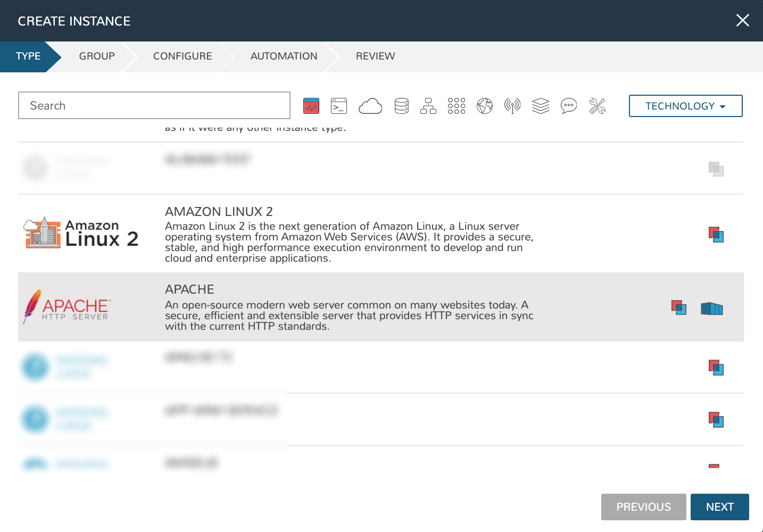The height and width of the screenshot is (532, 763).
Task: Filter instance types by database icon
Action: tap(402, 106)
